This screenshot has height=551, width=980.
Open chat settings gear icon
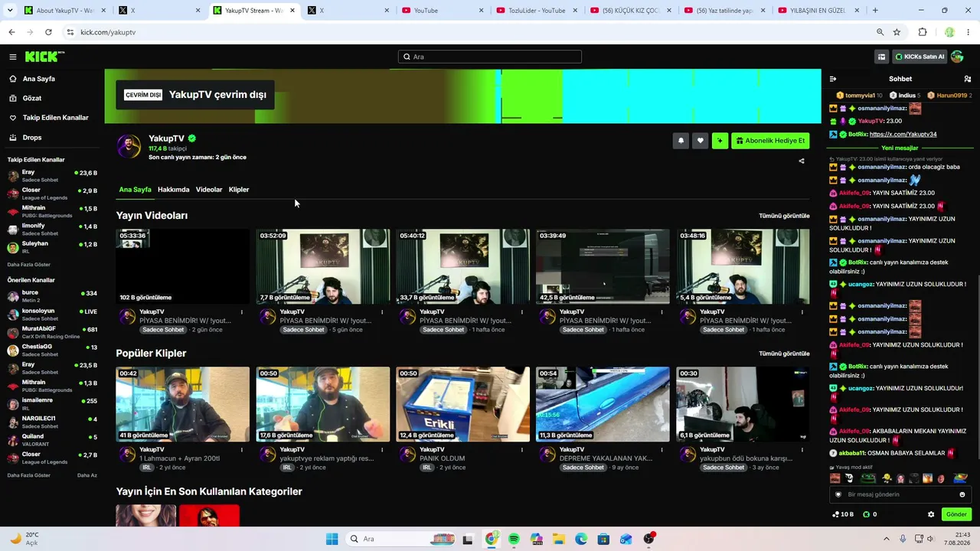click(x=931, y=514)
